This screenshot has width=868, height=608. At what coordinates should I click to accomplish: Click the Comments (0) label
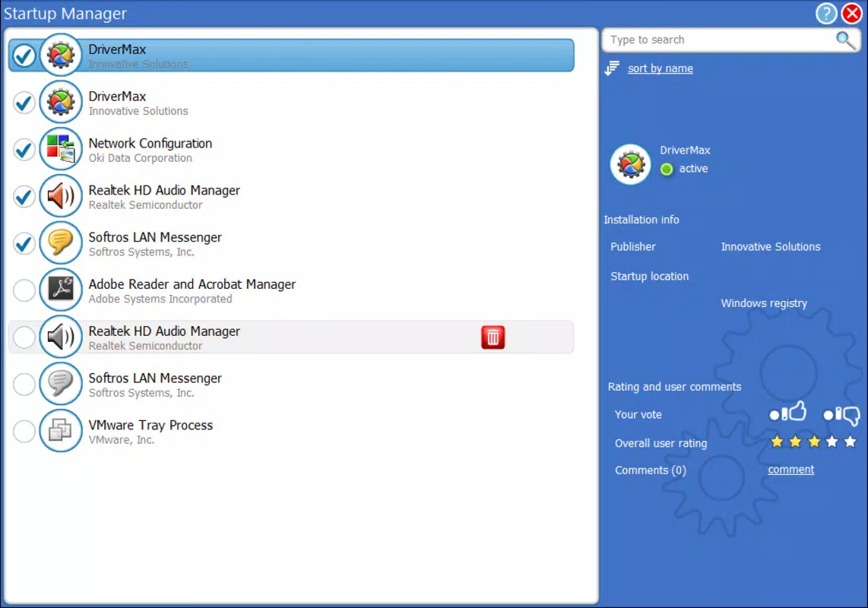click(x=651, y=470)
